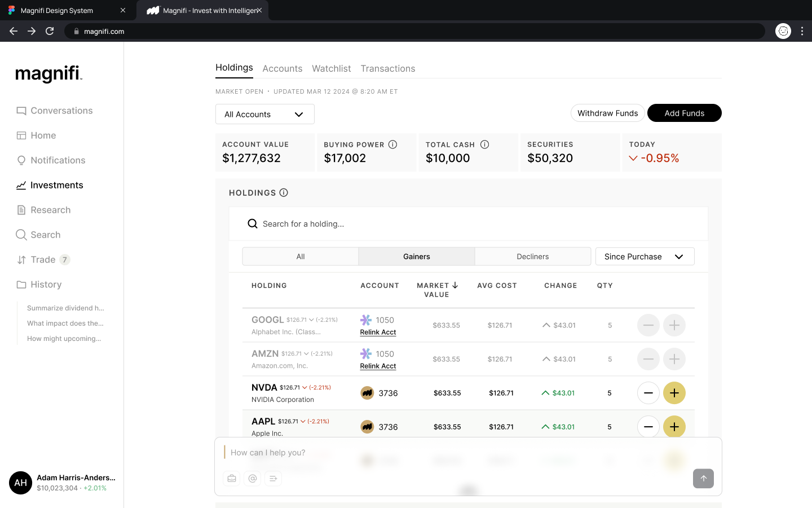
Task: Click the plus button for AAPL
Action: click(x=674, y=427)
